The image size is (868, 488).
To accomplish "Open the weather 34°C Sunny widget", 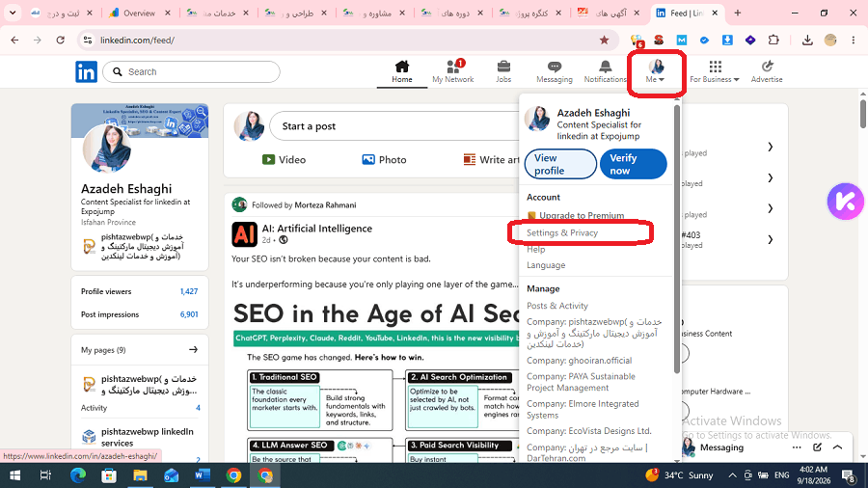I will [679, 475].
